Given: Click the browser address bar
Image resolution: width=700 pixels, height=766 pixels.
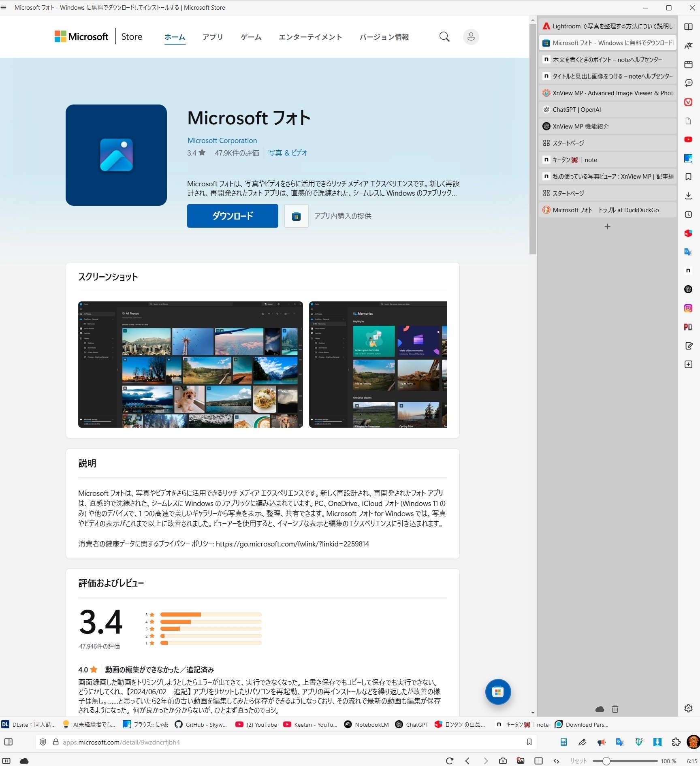Looking at the screenshot, I should 162,742.
